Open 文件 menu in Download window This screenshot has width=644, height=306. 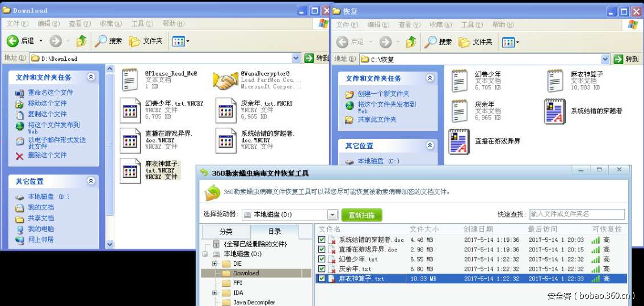18,24
